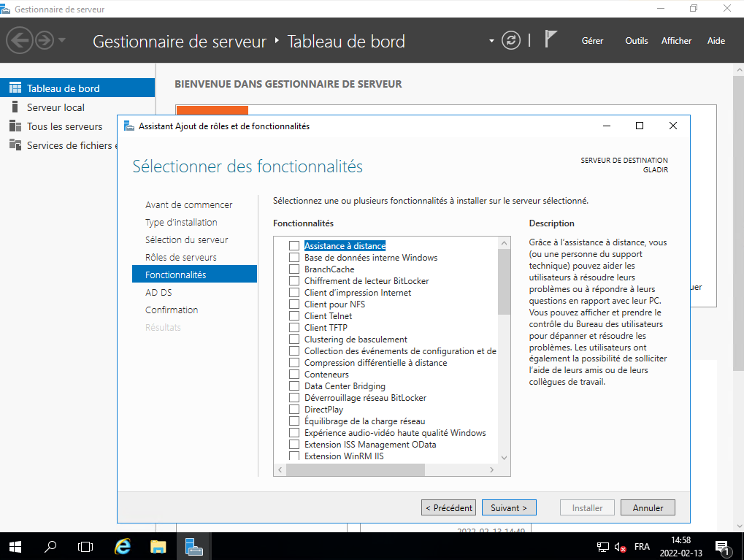The height and width of the screenshot is (560, 744).
Task: Open the breadcrumb dropdown arrow next to refresh
Action: click(x=491, y=41)
